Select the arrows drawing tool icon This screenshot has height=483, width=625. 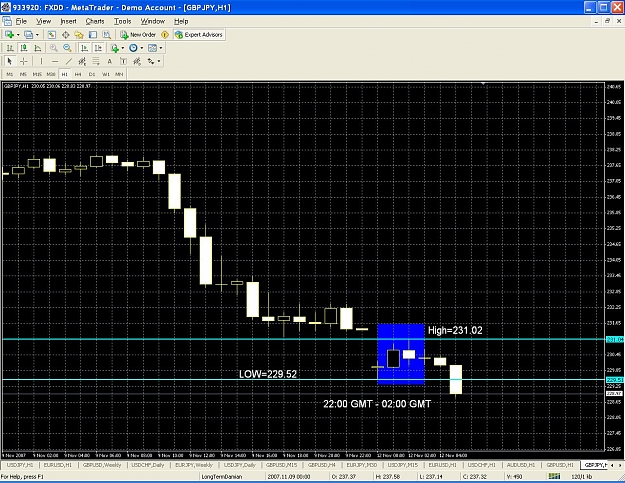click(x=151, y=61)
